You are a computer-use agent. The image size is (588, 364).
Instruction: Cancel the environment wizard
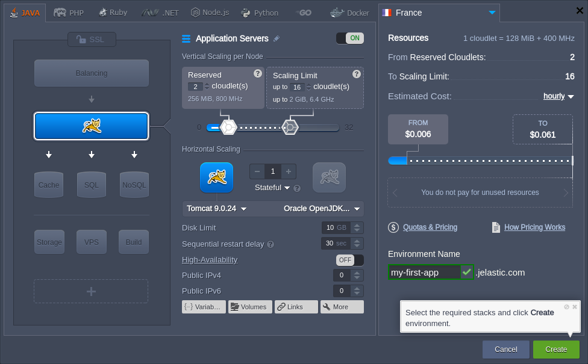506,350
